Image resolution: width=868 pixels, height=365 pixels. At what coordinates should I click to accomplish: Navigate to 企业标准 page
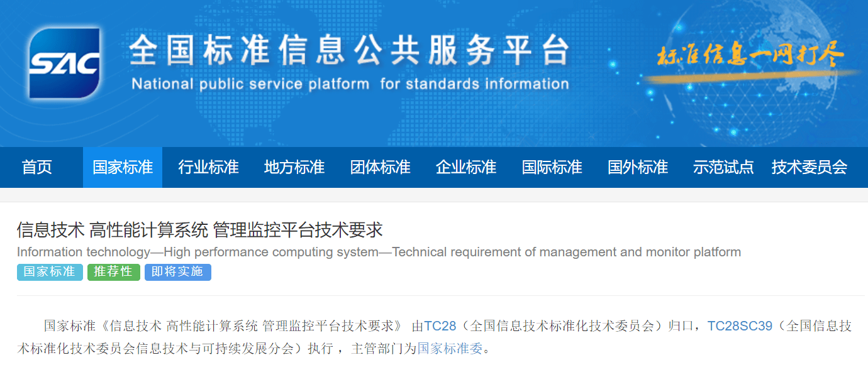point(466,167)
